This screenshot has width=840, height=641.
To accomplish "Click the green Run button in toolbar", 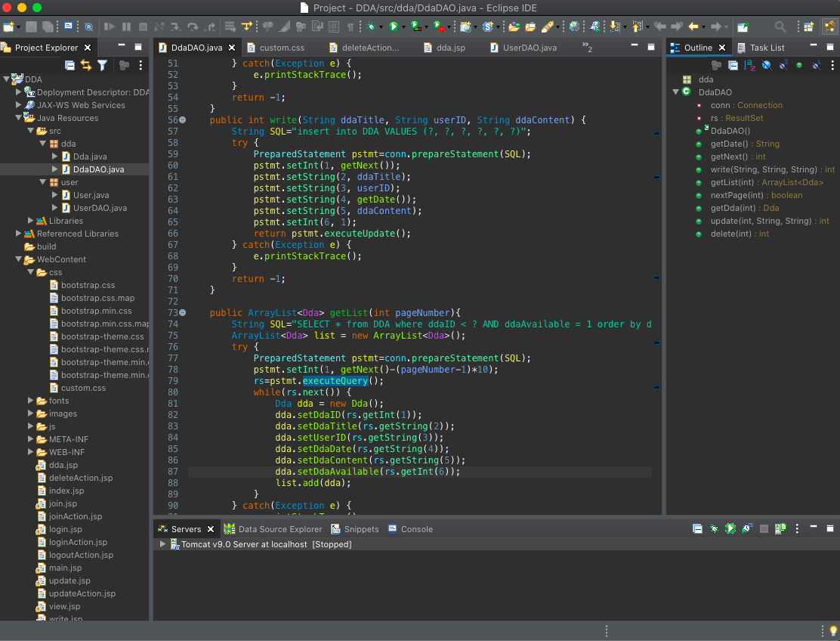I will click(x=393, y=26).
